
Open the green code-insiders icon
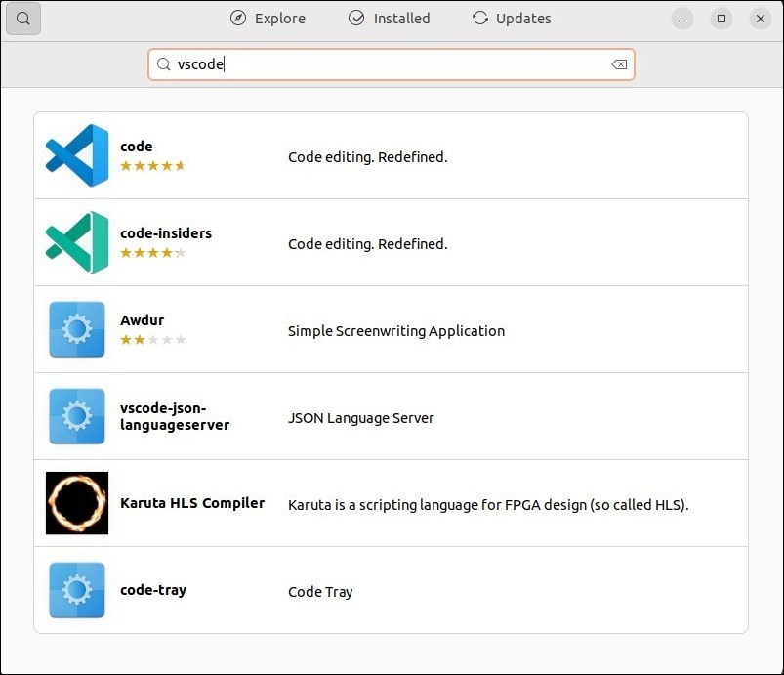tap(77, 242)
